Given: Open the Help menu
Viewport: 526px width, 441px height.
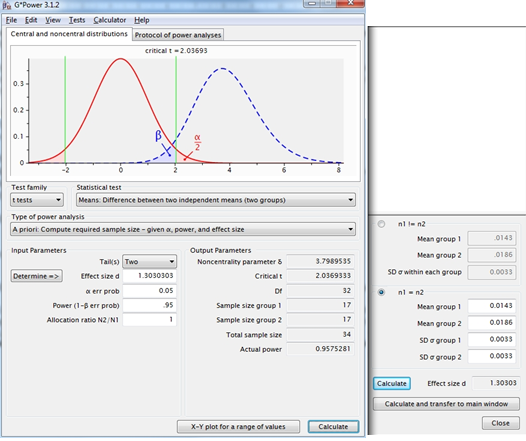Looking at the screenshot, I should [142, 20].
